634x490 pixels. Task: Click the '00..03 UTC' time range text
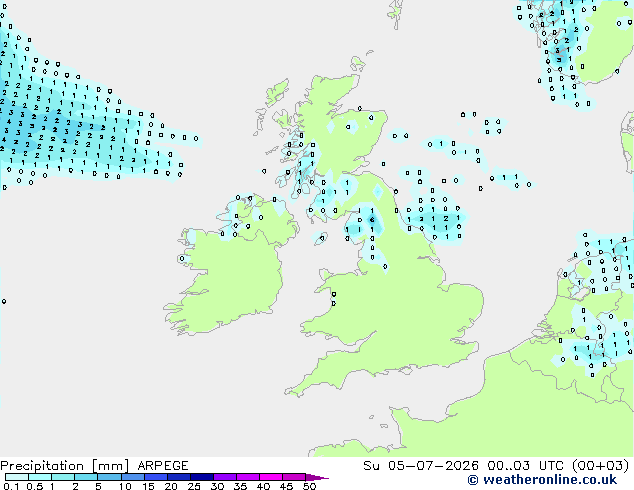[525, 466]
